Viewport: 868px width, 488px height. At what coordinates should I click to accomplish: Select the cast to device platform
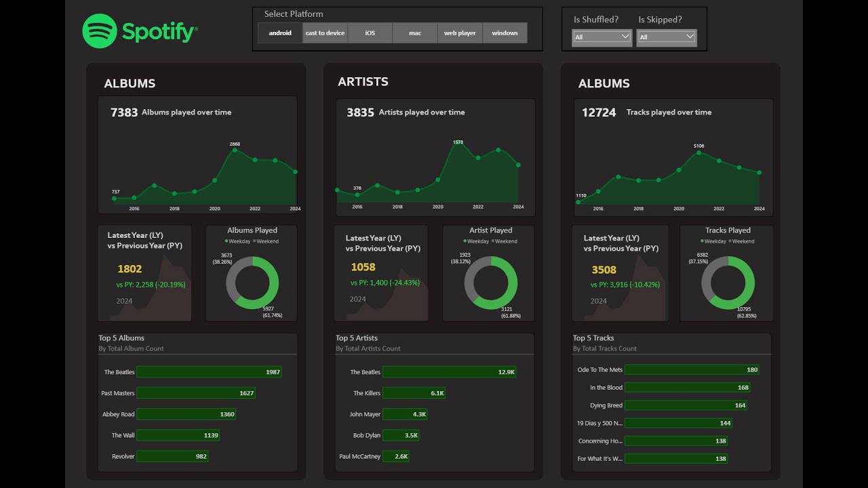(325, 33)
